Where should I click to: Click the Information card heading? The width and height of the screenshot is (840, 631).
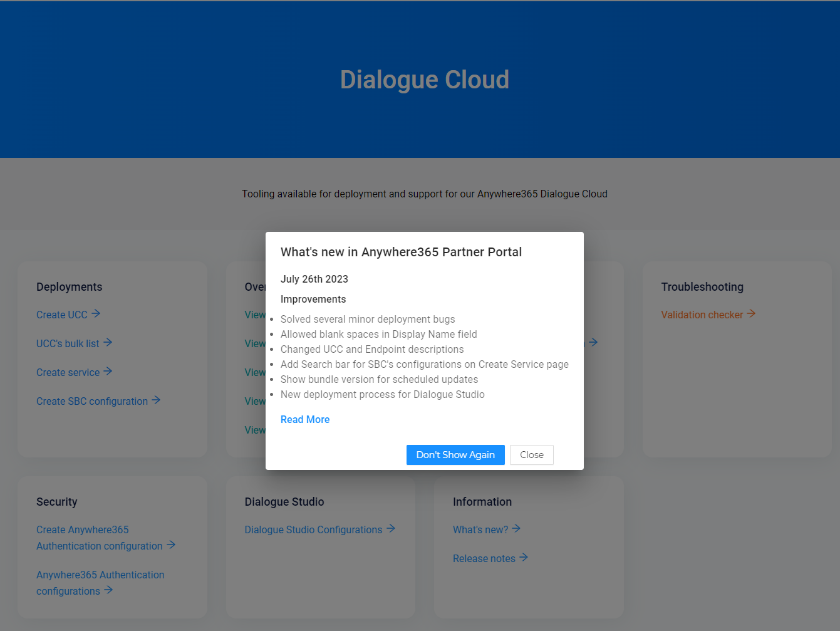[482, 502]
